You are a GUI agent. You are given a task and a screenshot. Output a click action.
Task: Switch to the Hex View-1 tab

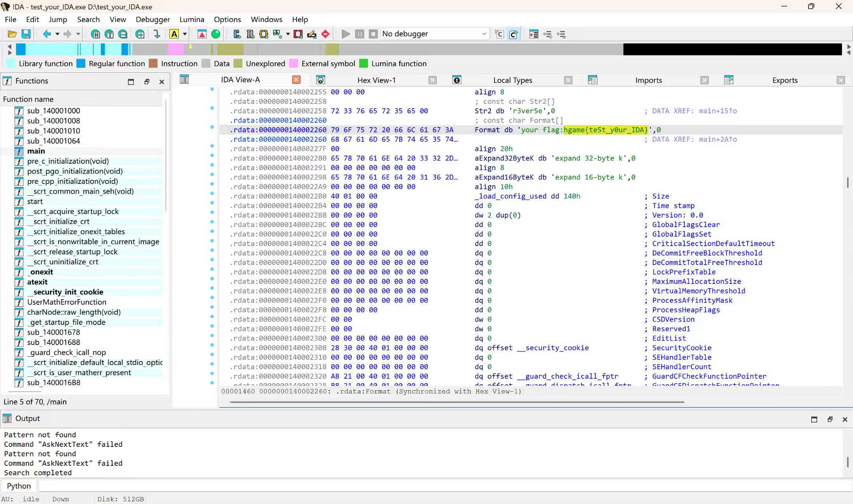click(x=376, y=80)
